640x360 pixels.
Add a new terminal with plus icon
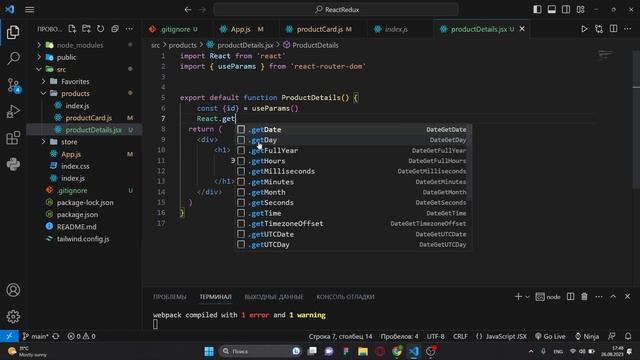click(518, 297)
